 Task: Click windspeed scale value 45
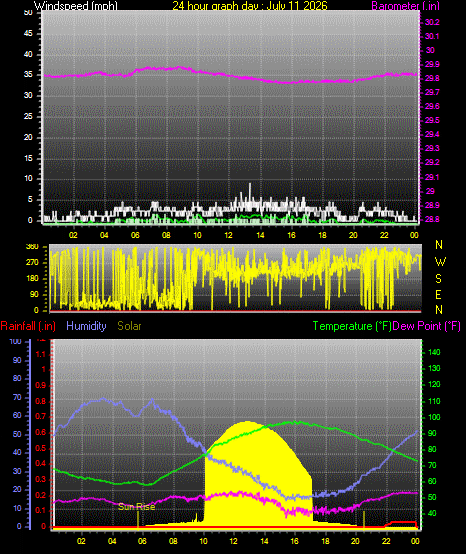(28, 34)
